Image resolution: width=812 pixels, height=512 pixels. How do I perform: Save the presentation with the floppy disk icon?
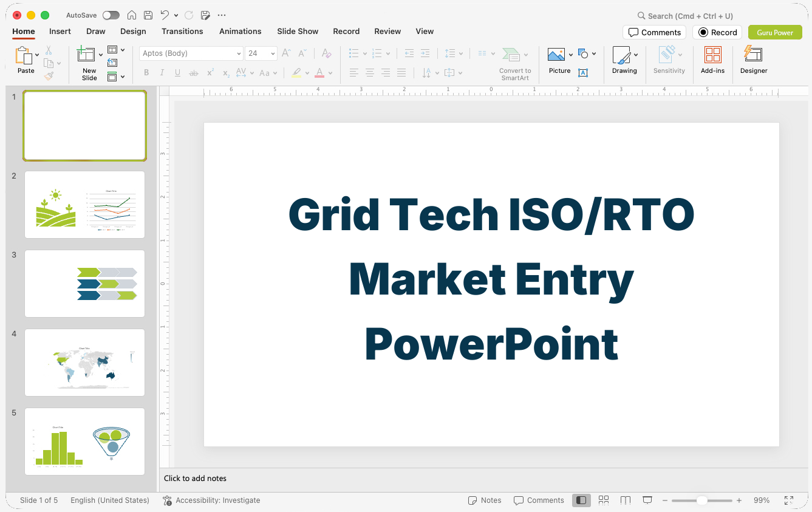[x=148, y=15]
